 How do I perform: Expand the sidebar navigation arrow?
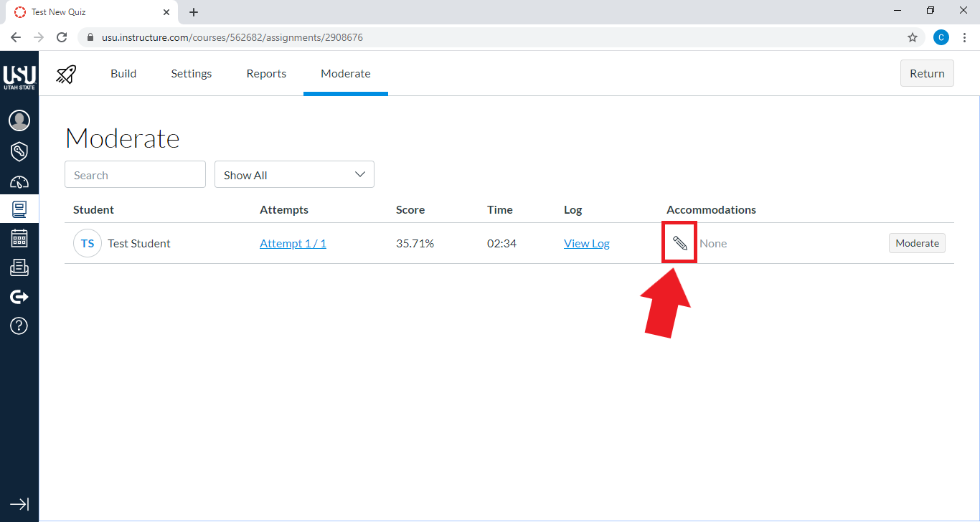point(19,504)
